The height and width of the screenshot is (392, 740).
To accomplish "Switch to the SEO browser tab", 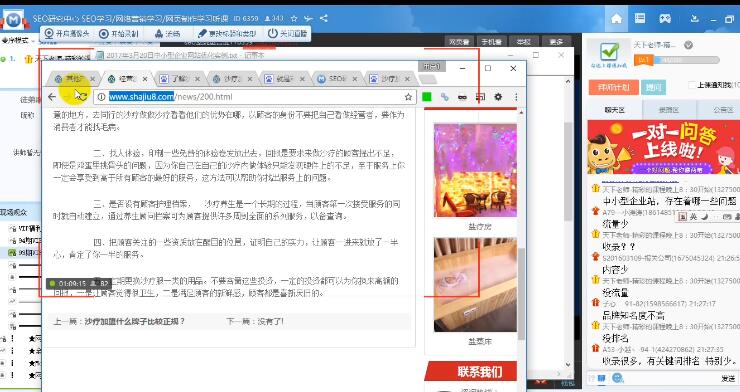I will click(x=337, y=79).
